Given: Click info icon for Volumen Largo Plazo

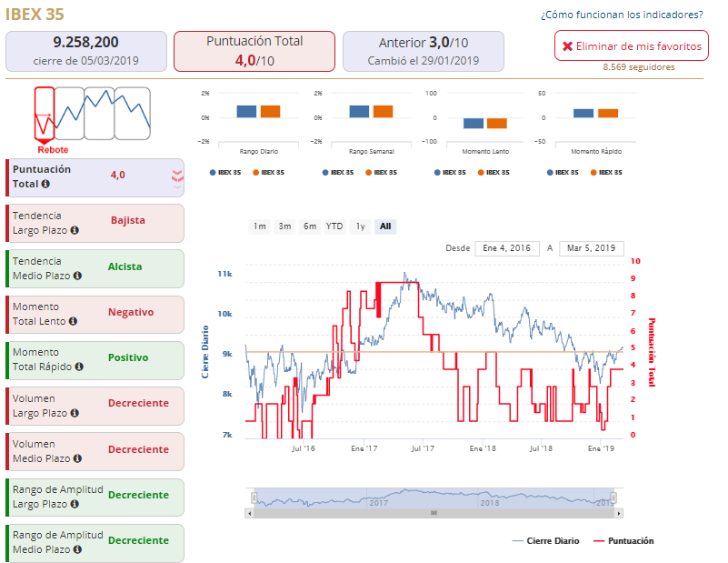Looking at the screenshot, I should (x=75, y=413).
